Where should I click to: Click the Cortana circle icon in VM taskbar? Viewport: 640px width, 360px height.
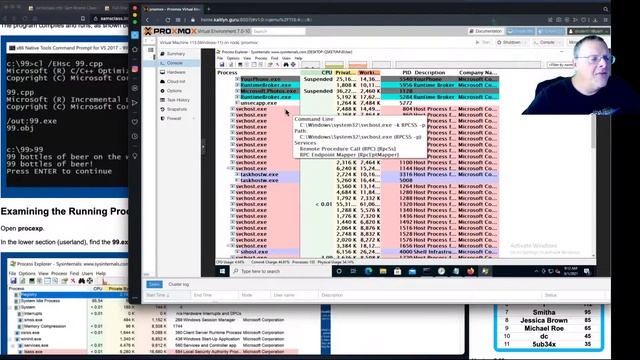(x=339, y=271)
